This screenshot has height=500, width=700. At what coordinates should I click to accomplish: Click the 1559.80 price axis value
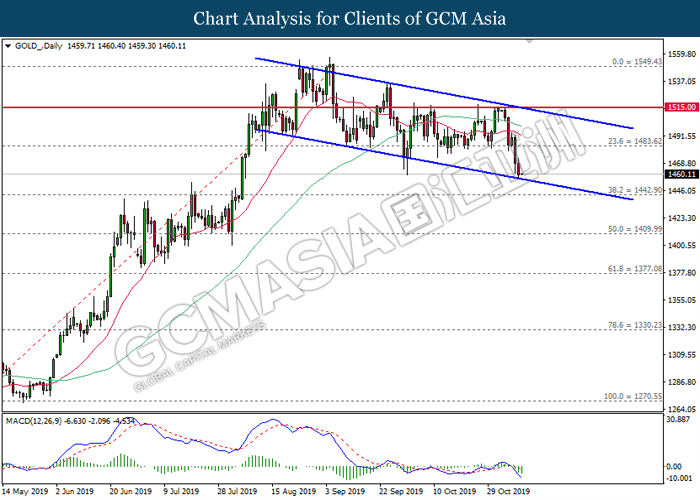point(681,54)
